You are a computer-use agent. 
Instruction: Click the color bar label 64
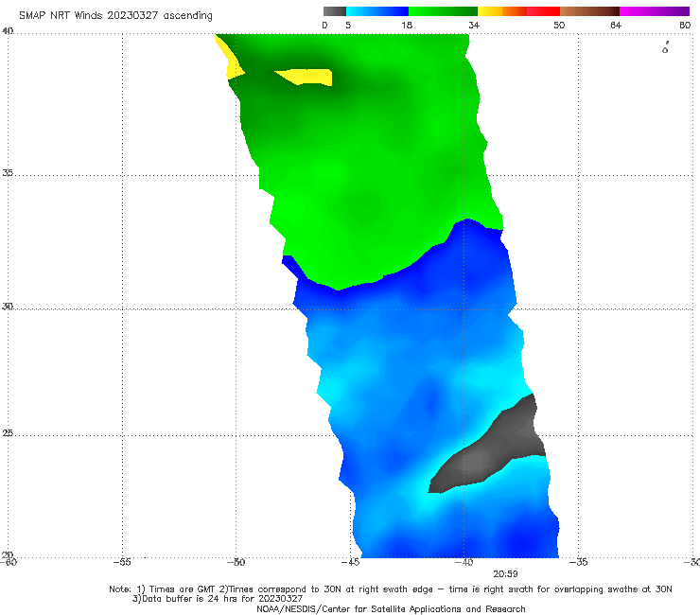(616, 26)
